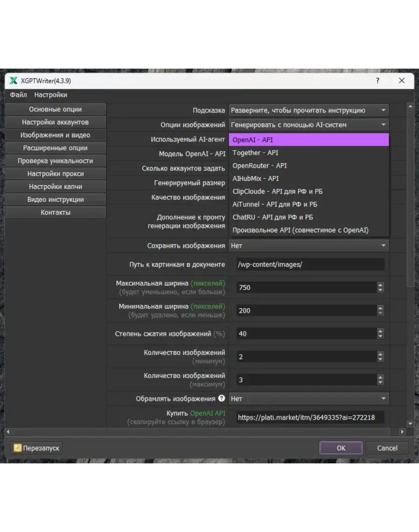
Task: Decrease Максимальная ширина value with down arrow
Action: (x=380, y=291)
